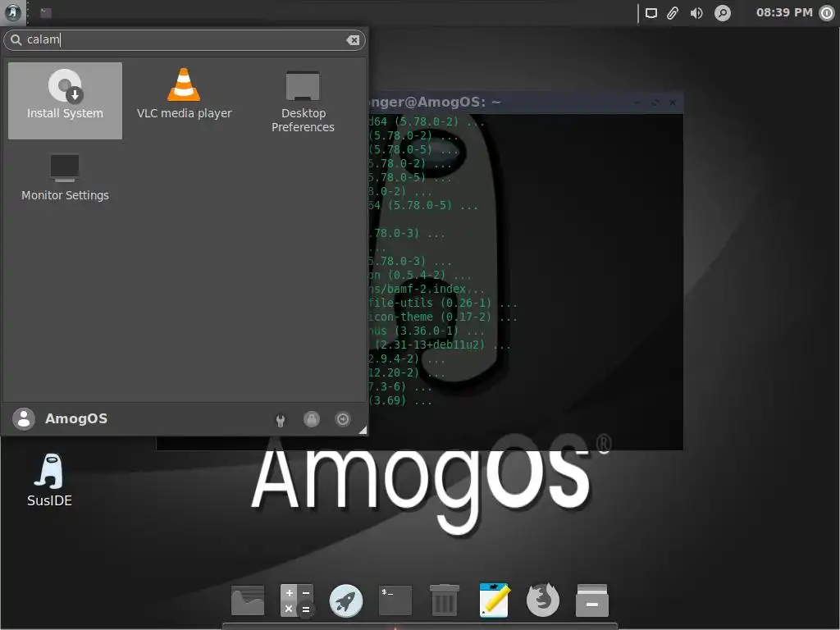840x630 pixels.
Task: Clear the menu search field
Action: [353, 40]
